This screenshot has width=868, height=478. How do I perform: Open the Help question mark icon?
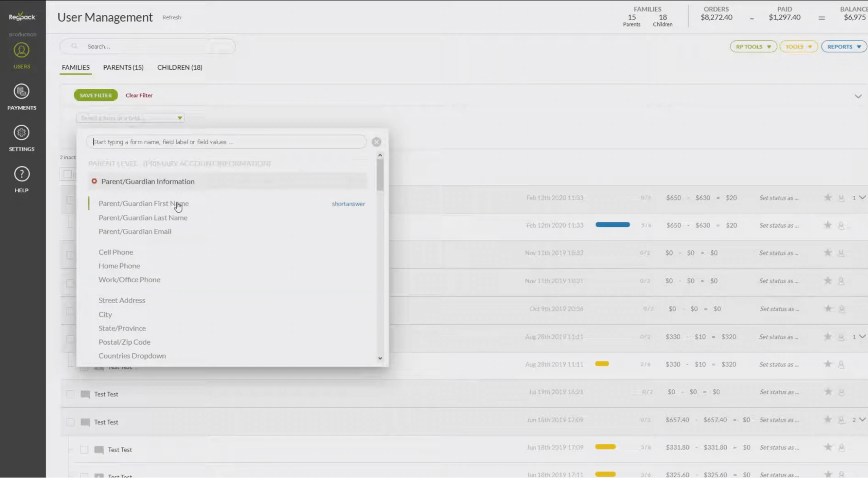pos(21,174)
